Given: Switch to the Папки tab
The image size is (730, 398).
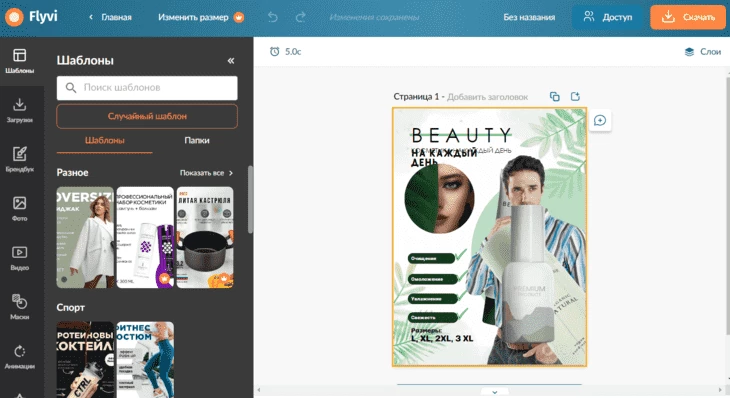Looking at the screenshot, I should 196,141.
